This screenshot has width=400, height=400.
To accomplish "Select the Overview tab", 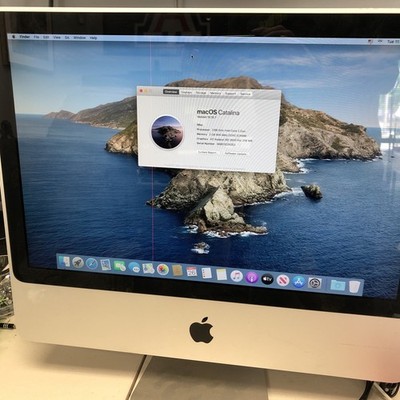I will pyautogui.click(x=171, y=92).
